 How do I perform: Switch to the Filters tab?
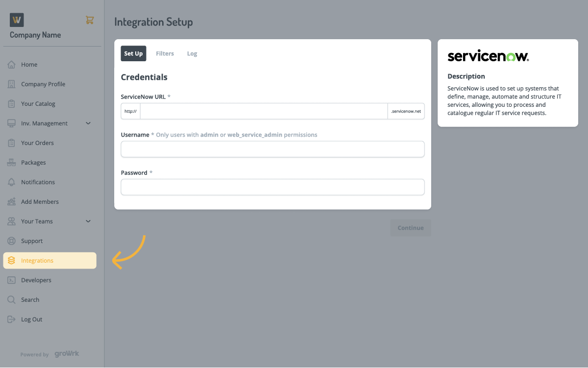pyautogui.click(x=165, y=53)
